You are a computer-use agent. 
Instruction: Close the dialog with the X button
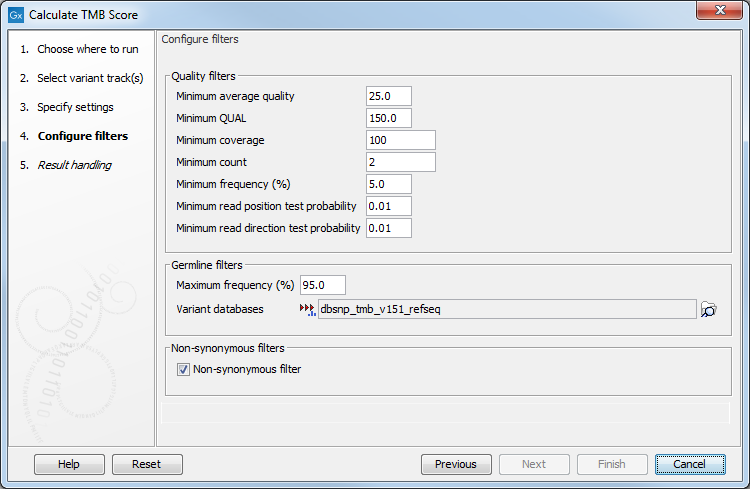719,10
